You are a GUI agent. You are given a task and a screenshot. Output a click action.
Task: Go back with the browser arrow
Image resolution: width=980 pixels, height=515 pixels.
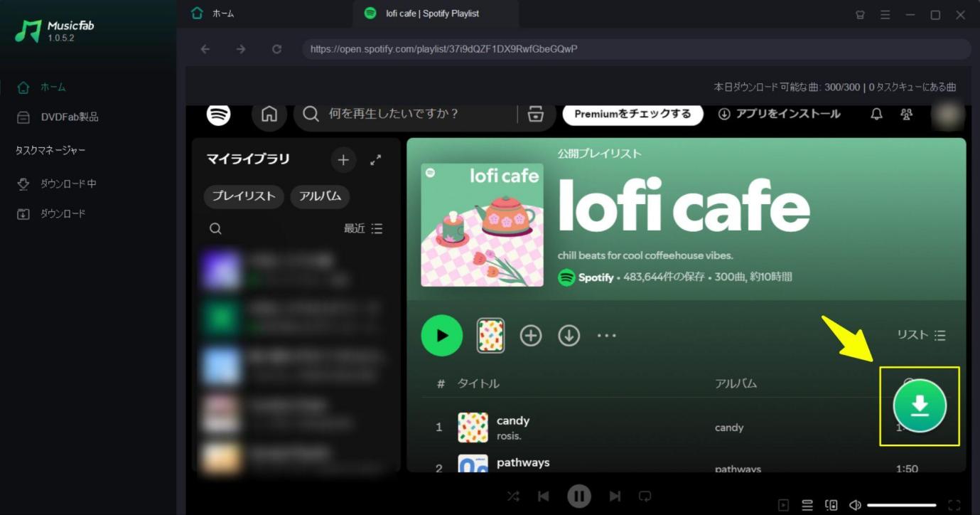pyautogui.click(x=205, y=49)
